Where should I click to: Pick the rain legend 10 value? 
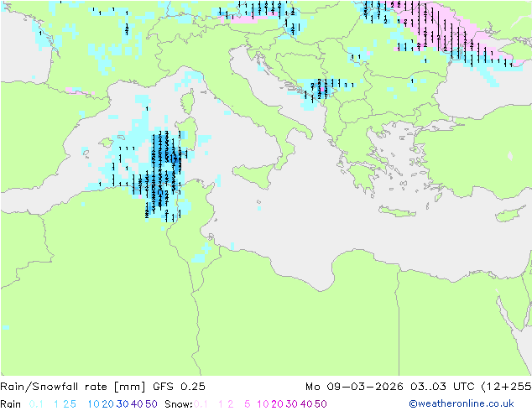coord(93,404)
